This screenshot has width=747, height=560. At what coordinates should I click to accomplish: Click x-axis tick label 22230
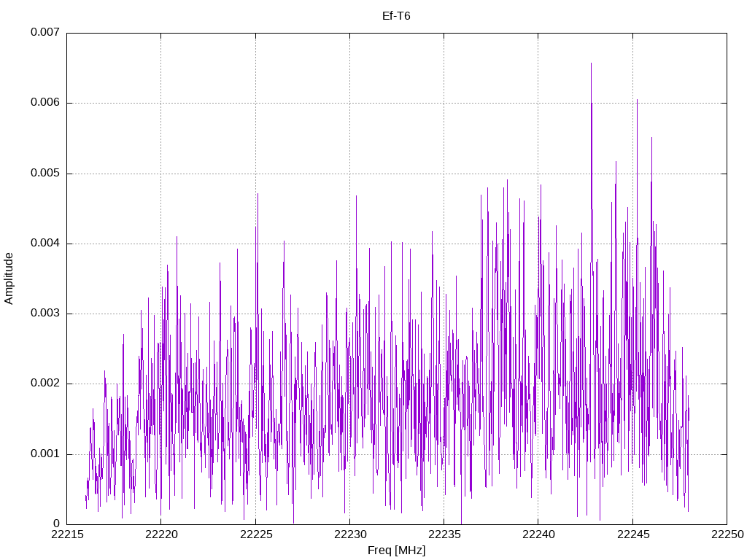350,534
